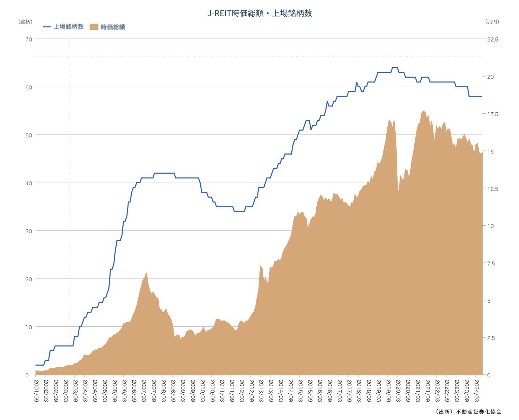Click the x-axis date label 2007/03
Screen dimensions: 519x420
[144, 391]
